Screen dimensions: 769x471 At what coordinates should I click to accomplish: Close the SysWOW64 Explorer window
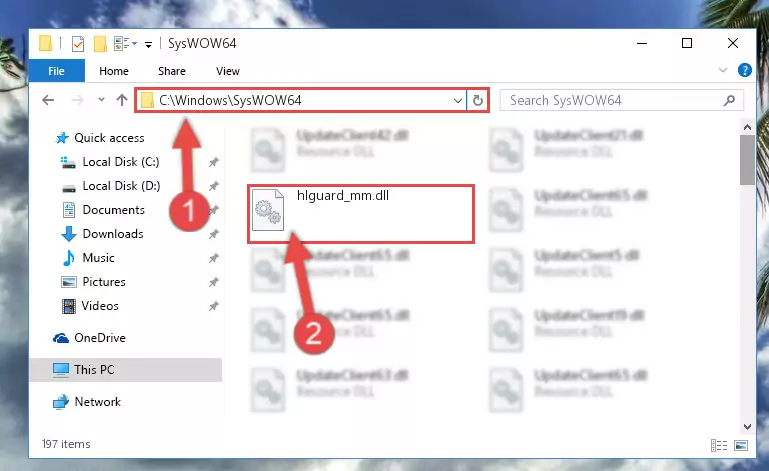point(733,43)
